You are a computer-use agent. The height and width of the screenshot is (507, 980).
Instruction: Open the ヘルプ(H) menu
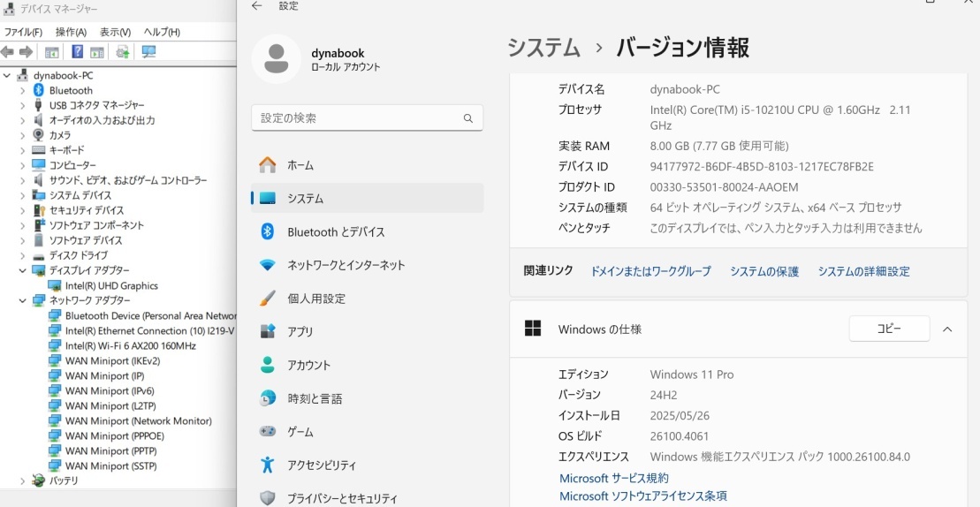(162, 32)
